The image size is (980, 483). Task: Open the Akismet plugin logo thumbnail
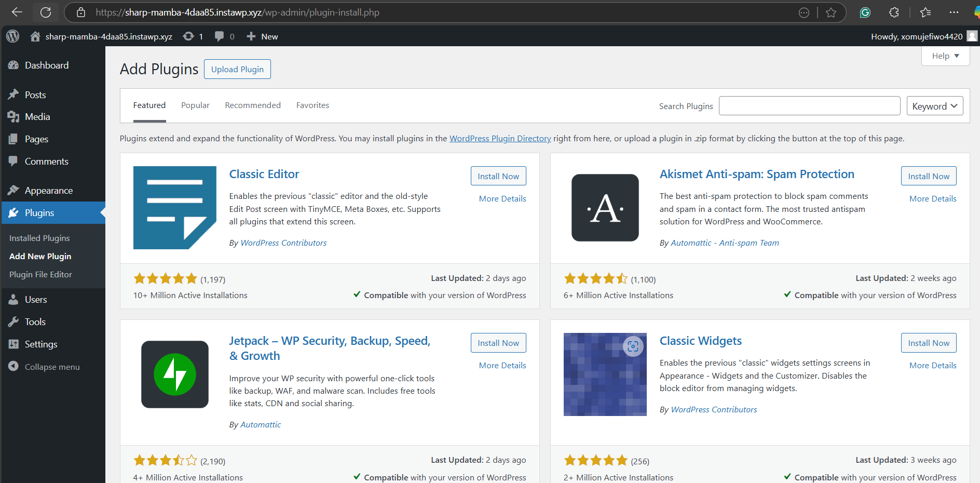tap(605, 208)
